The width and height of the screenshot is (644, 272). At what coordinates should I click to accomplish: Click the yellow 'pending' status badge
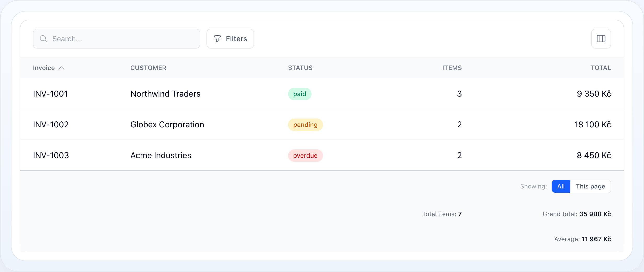click(305, 125)
